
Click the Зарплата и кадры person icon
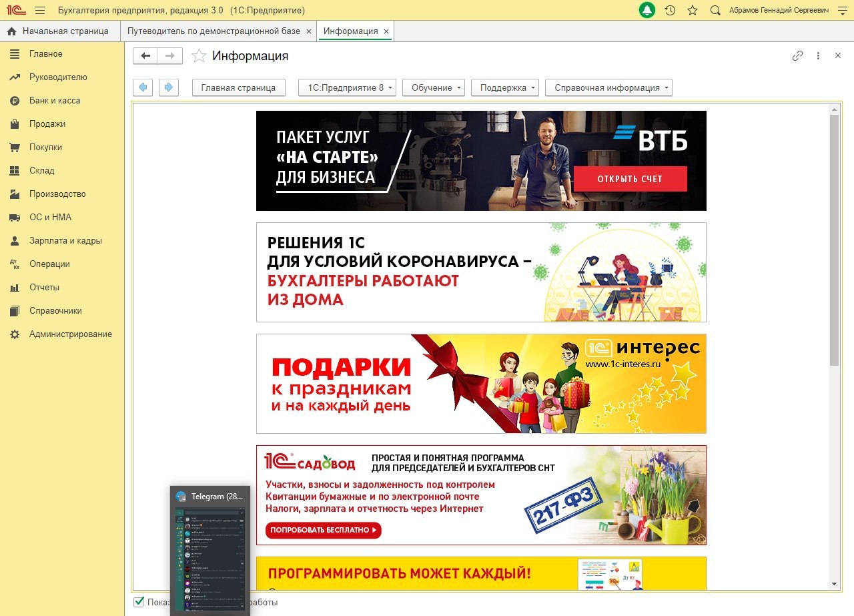pos(15,241)
